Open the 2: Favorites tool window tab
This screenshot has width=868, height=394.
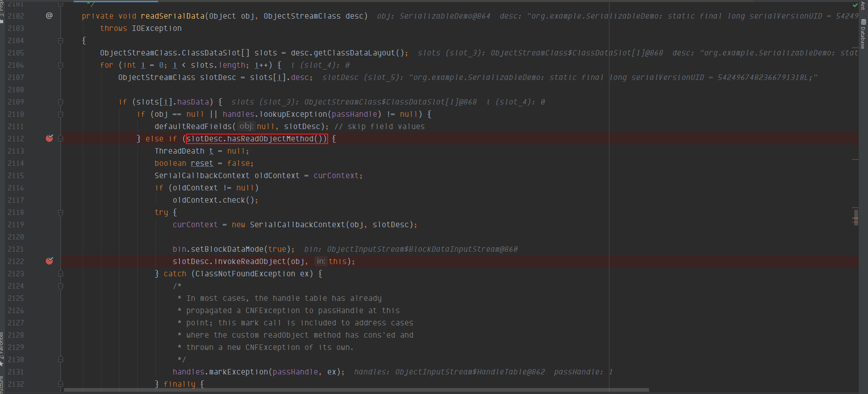click(2, 349)
